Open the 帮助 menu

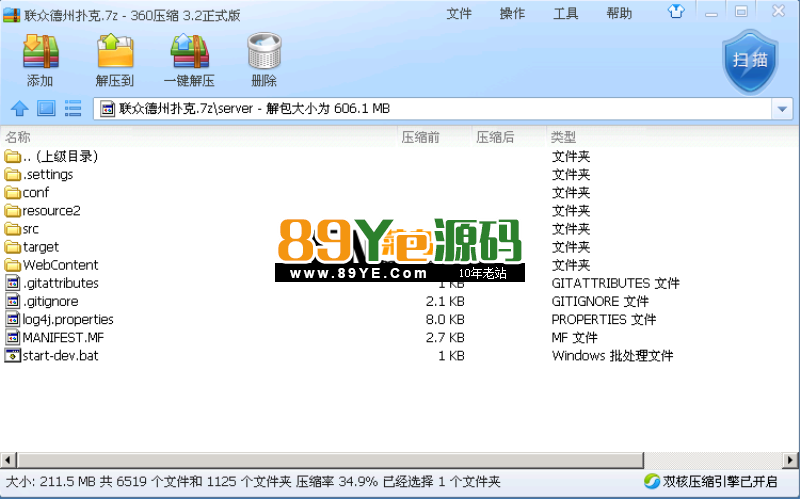[x=619, y=14]
